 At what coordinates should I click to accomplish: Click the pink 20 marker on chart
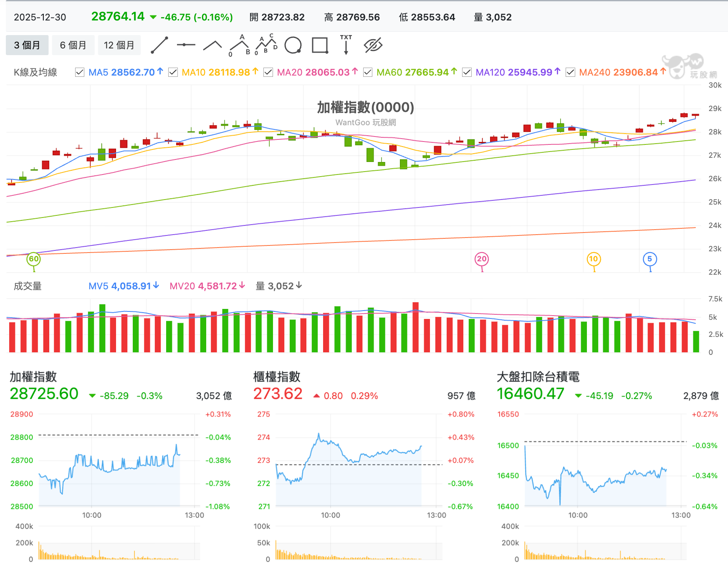tap(482, 259)
